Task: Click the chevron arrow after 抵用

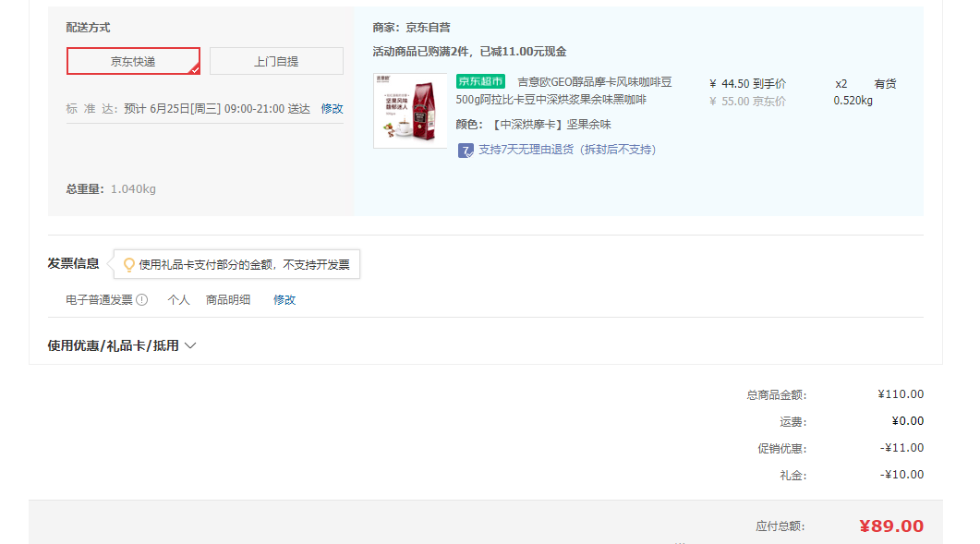Action: click(x=190, y=345)
